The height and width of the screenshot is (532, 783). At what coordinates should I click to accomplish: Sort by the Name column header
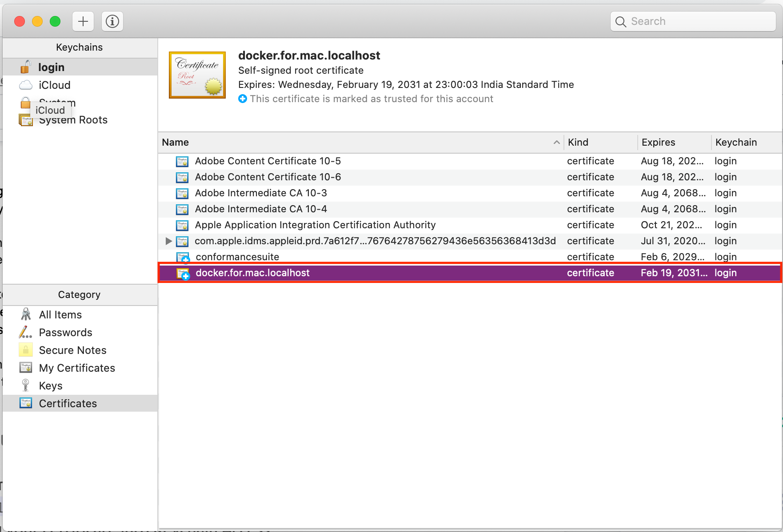[361, 142]
